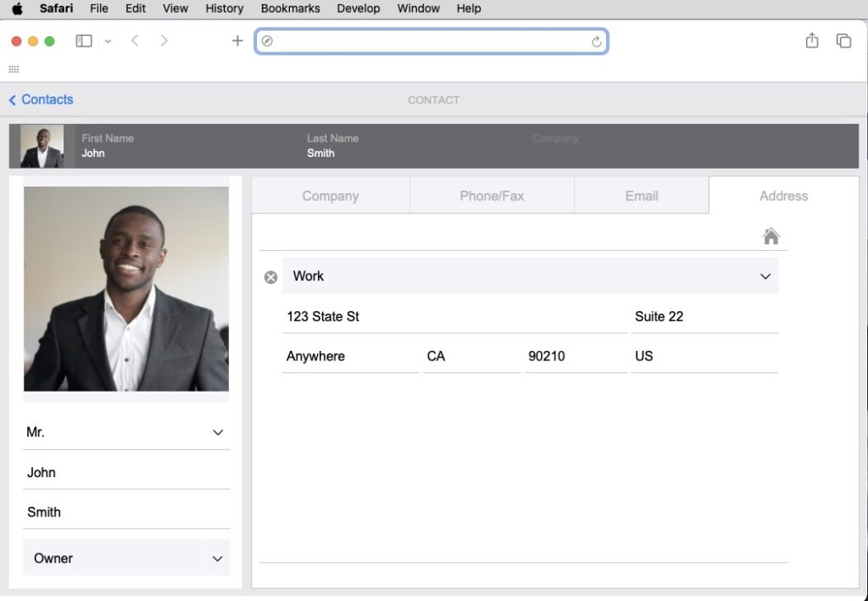Select the Address tab
Screen dimensions: 868x601
pos(783,195)
